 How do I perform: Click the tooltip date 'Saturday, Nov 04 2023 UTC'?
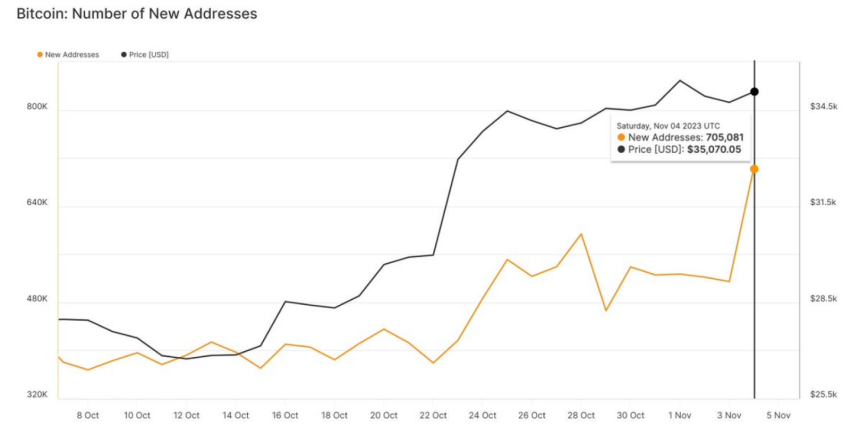[x=667, y=125]
